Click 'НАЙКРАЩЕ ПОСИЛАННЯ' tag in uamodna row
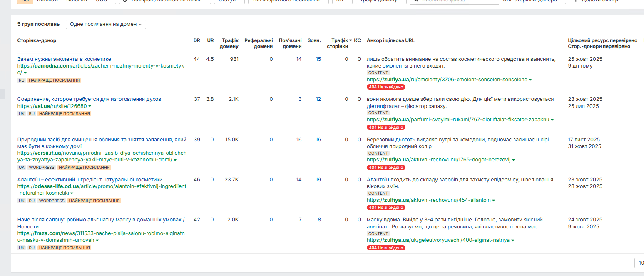Screen dimensions: 644x276 tap(54, 80)
